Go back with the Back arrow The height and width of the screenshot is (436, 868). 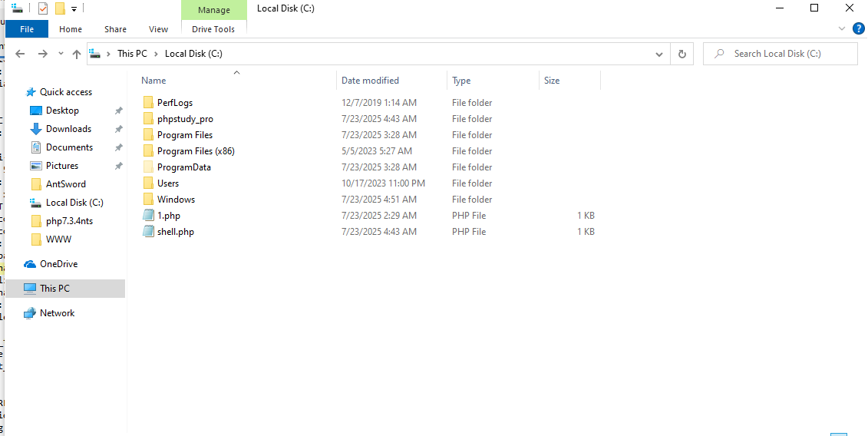(x=21, y=54)
